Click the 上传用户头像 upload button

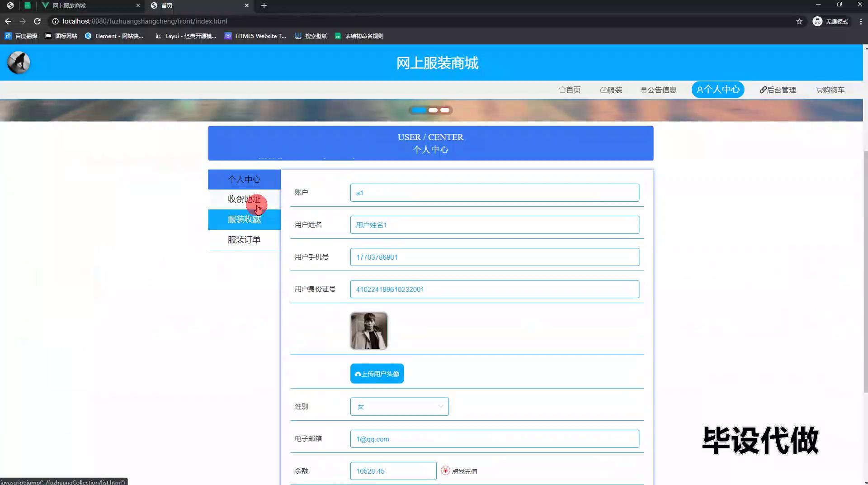(x=377, y=374)
